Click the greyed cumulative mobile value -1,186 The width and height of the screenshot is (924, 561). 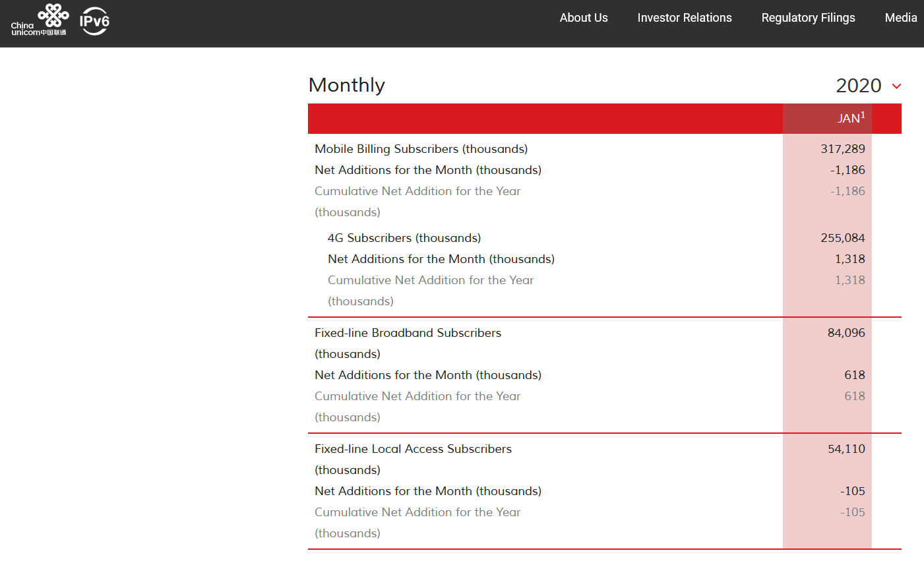tap(847, 191)
